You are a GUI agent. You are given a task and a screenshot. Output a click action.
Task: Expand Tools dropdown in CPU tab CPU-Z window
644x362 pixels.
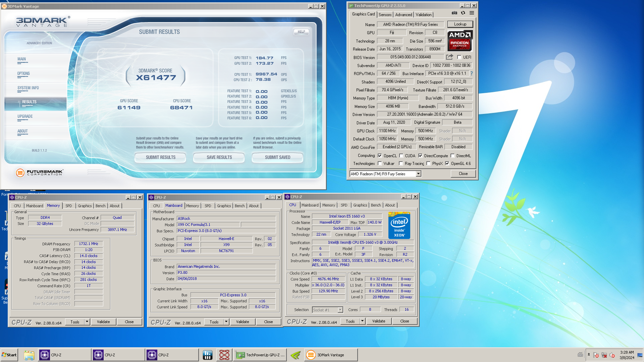click(x=362, y=321)
